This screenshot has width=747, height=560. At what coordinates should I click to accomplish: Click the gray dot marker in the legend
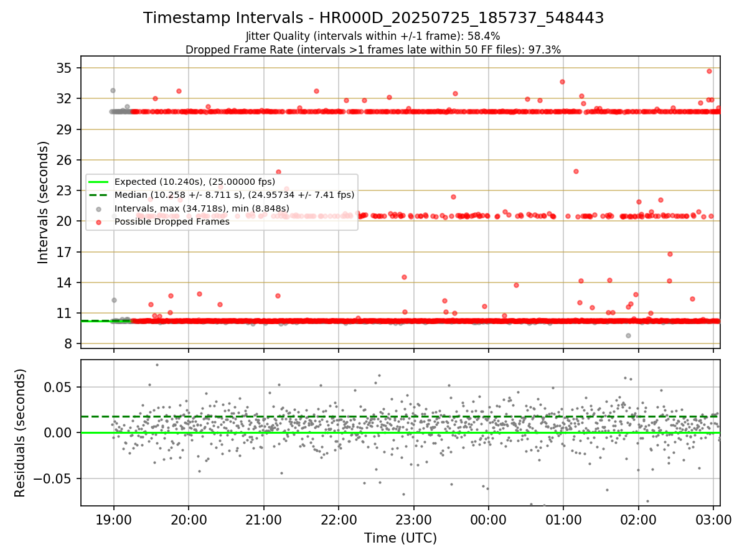(100, 208)
